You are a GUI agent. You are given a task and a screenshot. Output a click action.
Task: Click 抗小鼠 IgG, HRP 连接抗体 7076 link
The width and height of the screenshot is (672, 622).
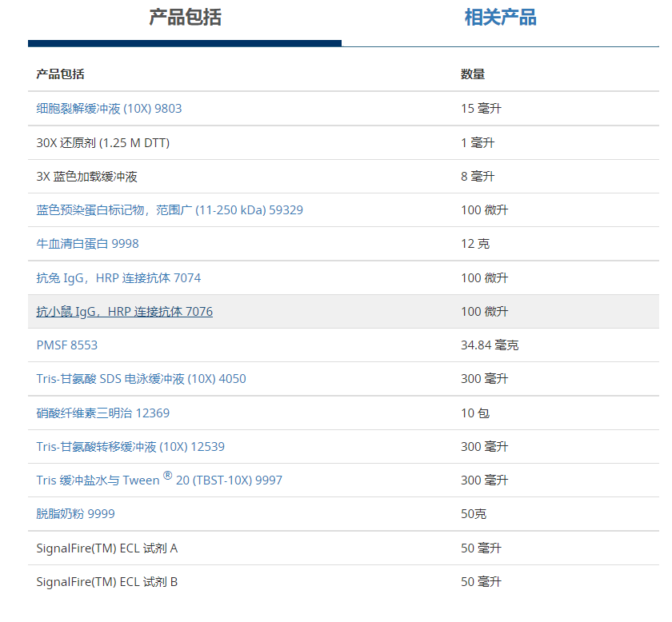124,312
